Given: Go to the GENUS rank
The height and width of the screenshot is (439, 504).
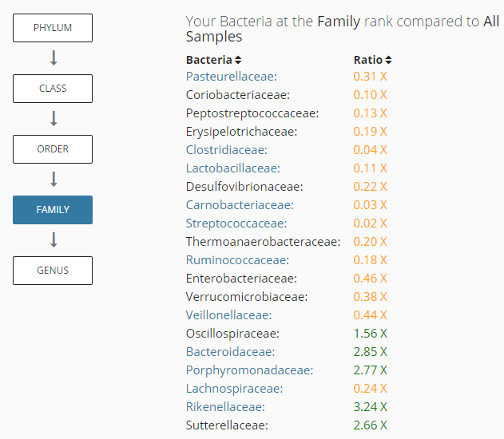Looking at the screenshot, I should [x=53, y=271].
